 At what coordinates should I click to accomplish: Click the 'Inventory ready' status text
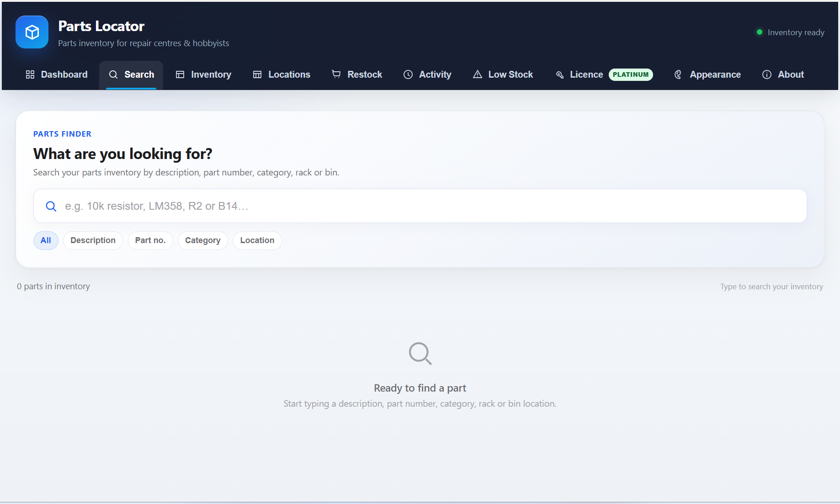click(x=796, y=32)
